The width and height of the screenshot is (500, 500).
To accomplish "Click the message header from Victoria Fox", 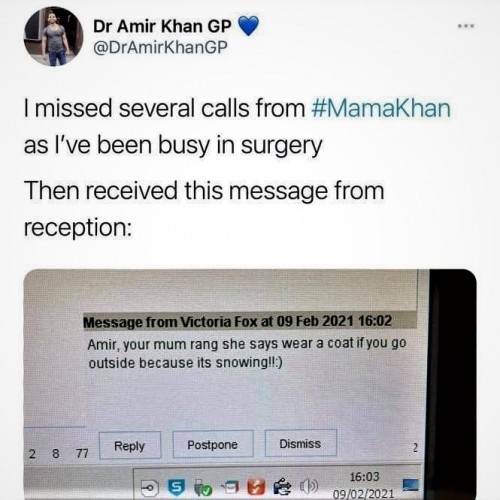I will [x=237, y=322].
